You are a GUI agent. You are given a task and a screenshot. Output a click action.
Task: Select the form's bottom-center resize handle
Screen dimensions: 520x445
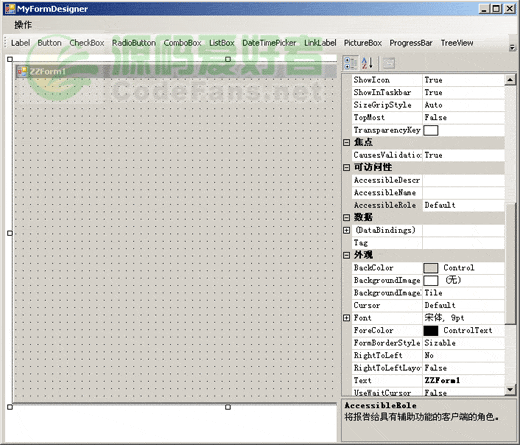(x=228, y=407)
